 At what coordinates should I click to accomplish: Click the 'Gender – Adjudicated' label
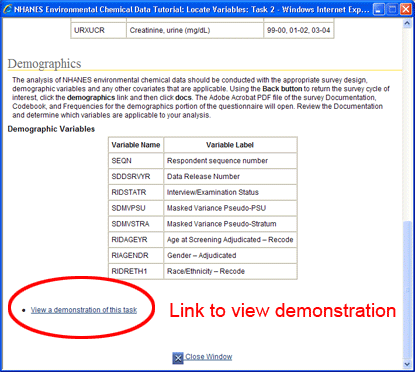tap(202, 255)
